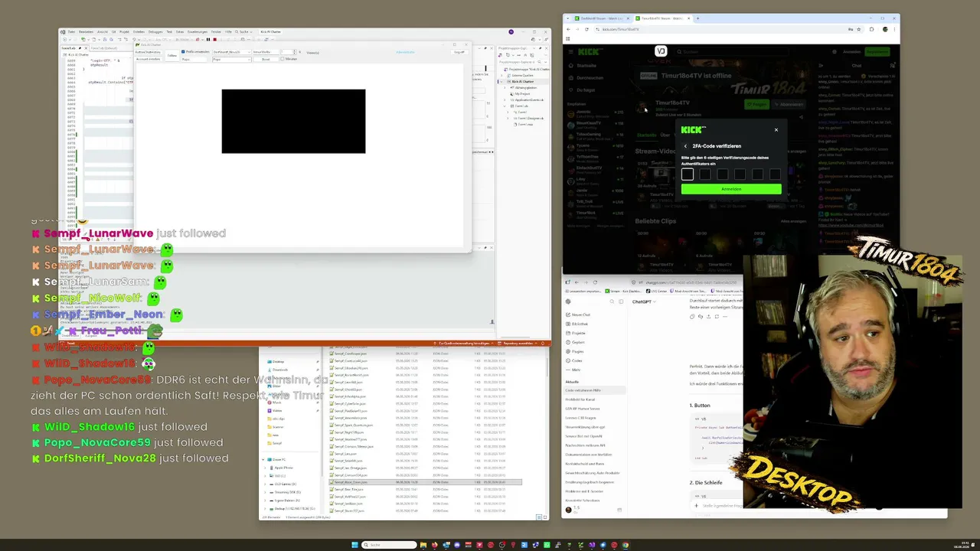The image size is (980, 551).
Task: Click the plus icon in ChatGPT's message box
Action: pyautogui.click(x=697, y=505)
